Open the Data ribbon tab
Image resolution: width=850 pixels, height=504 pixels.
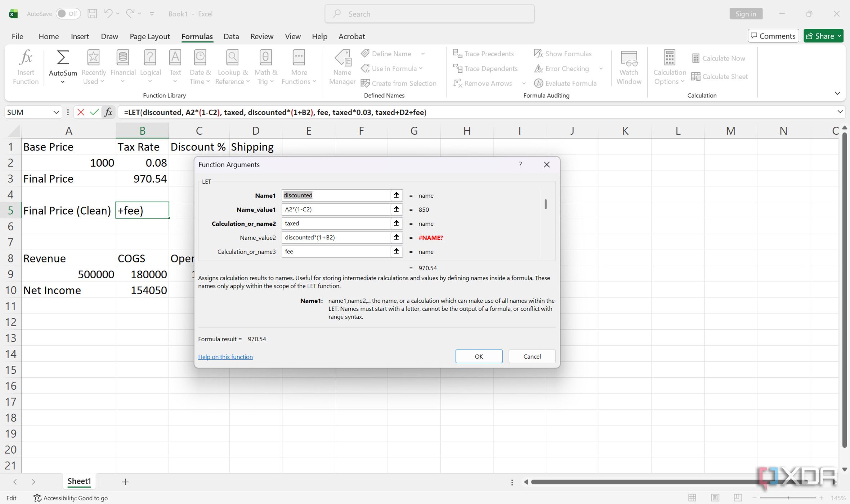click(231, 36)
